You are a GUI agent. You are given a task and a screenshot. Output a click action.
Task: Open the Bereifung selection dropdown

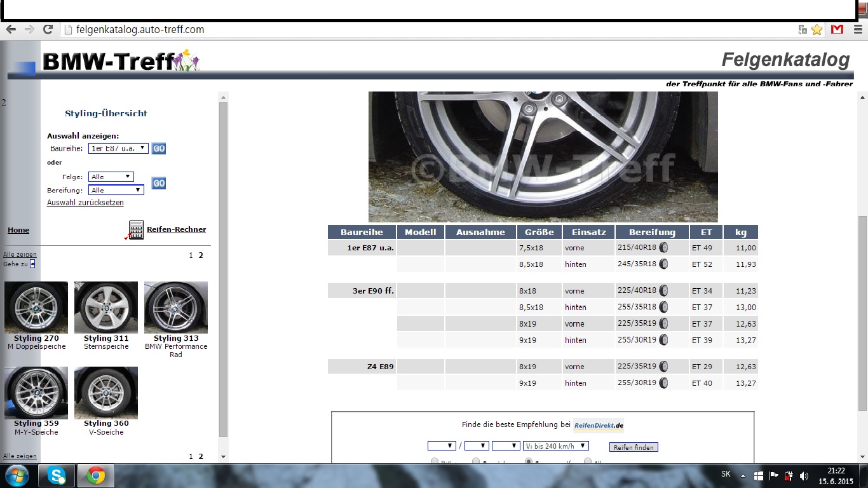116,190
